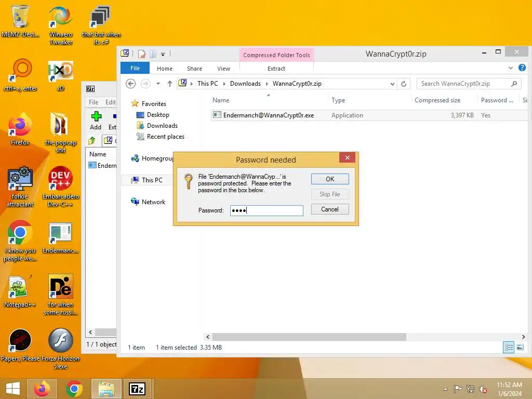Click the Add button in 7-Zip window
Screen dimensions: 532x399
(96, 121)
